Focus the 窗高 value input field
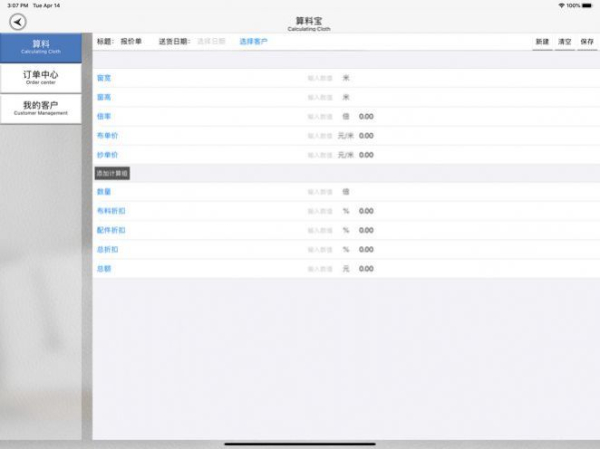Image resolution: width=600 pixels, height=449 pixels. coord(320,97)
